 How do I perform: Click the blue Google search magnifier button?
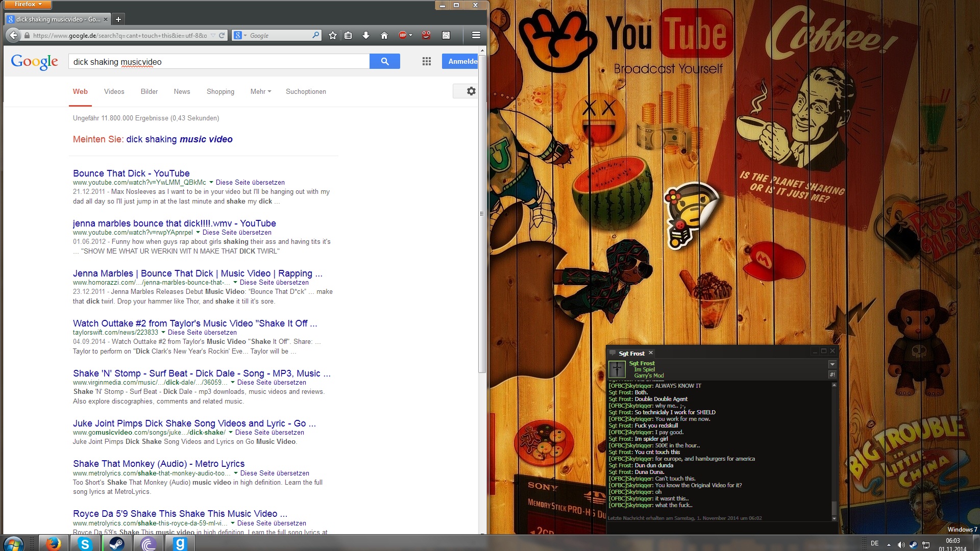click(x=385, y=61)
